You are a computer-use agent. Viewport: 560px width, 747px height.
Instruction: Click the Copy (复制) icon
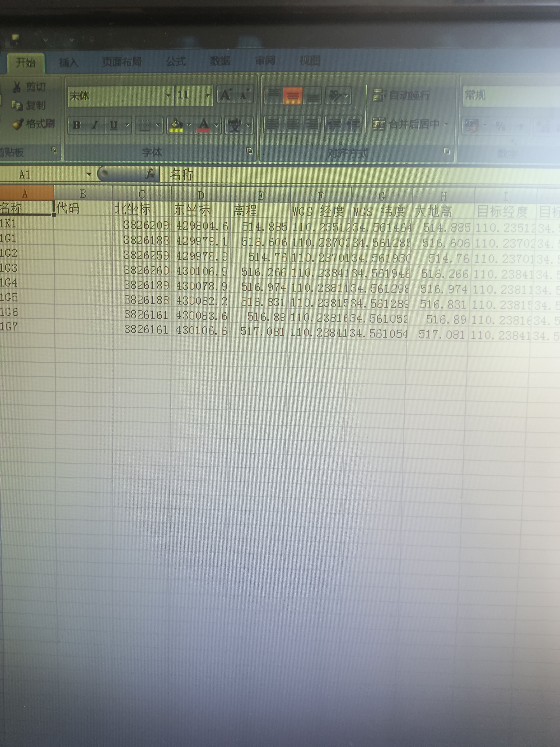17,105
